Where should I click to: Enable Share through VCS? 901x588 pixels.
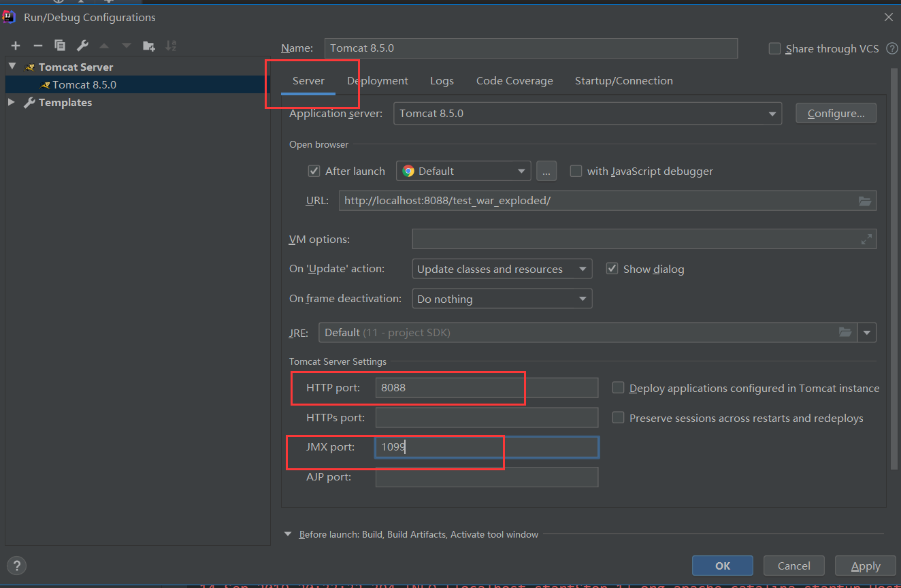(774, 48)
